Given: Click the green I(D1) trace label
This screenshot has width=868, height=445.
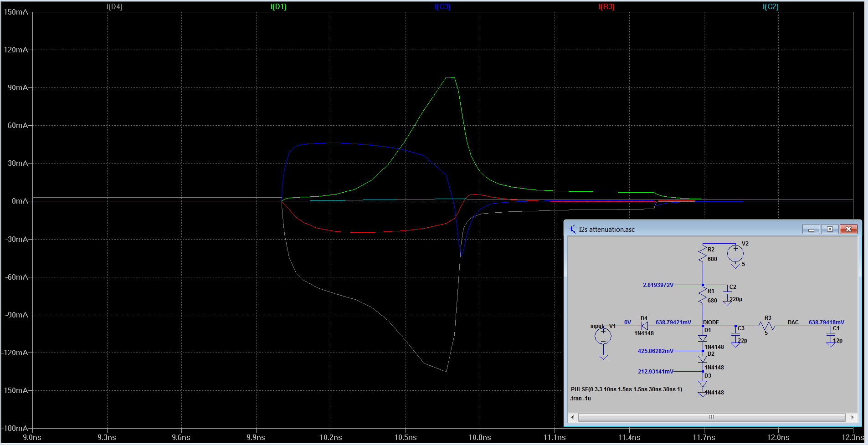Looking at the screenshot, I should point(278,6).
